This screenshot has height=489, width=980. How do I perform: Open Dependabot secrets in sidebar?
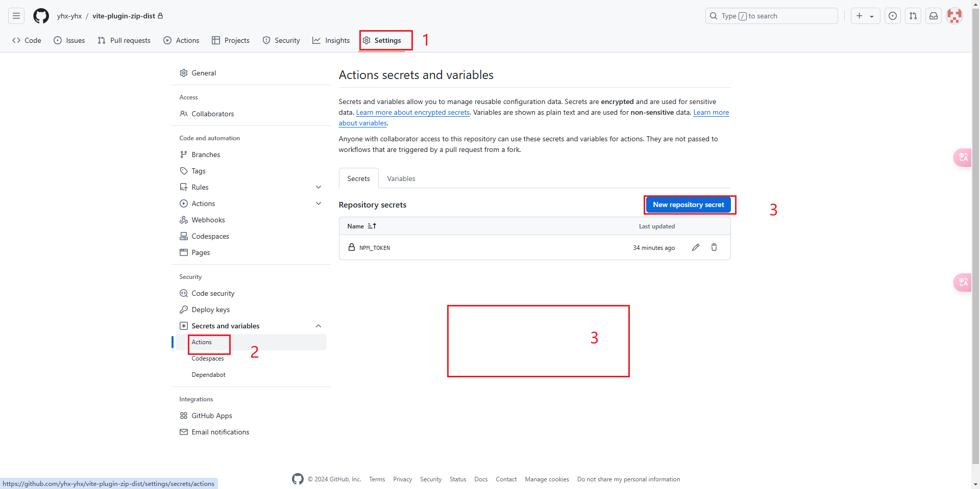click(x=208, y=375)
